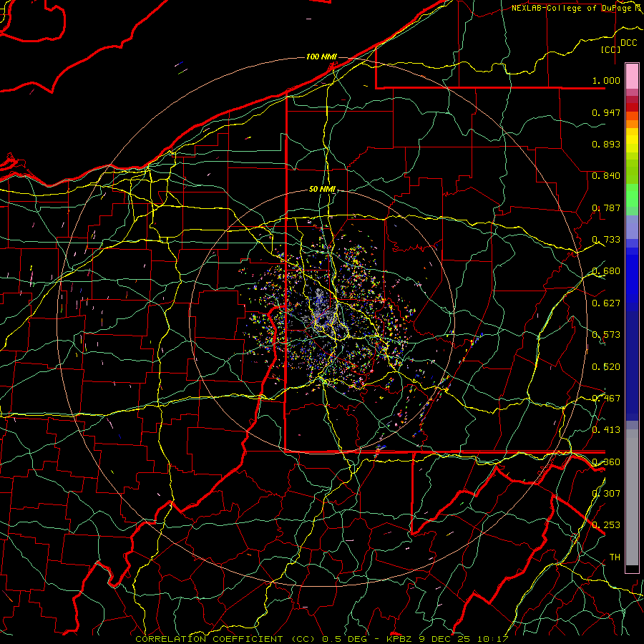Click the 0.840 scale value
The width and height of the screenshot is (644, 644).
click(606, 175)
